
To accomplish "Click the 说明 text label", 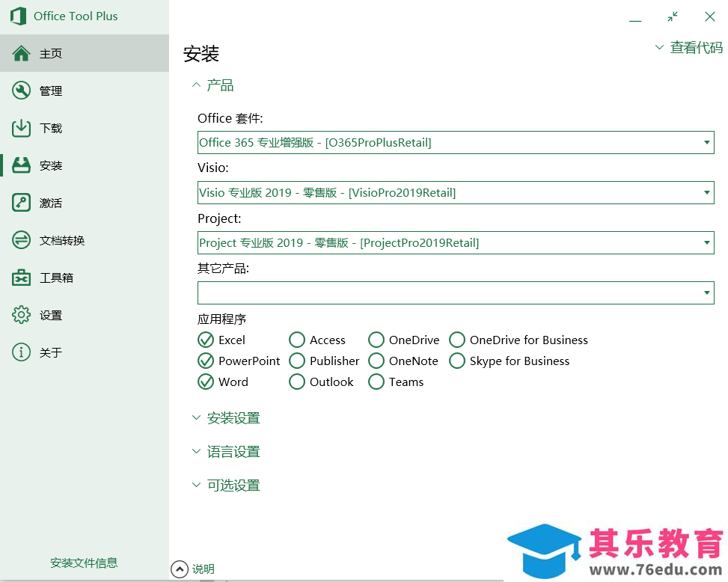I will [x=204, y=569].
